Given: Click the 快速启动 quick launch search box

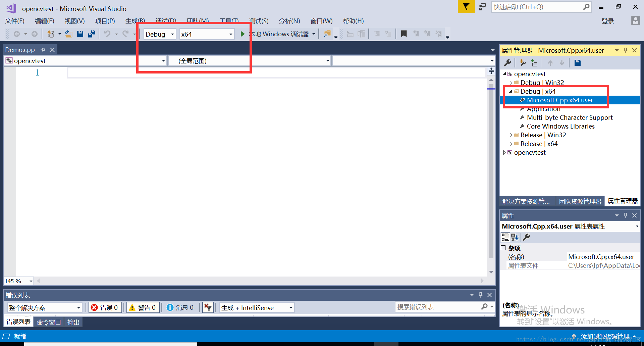Looking at the screenshot, I should pos(541,7).
